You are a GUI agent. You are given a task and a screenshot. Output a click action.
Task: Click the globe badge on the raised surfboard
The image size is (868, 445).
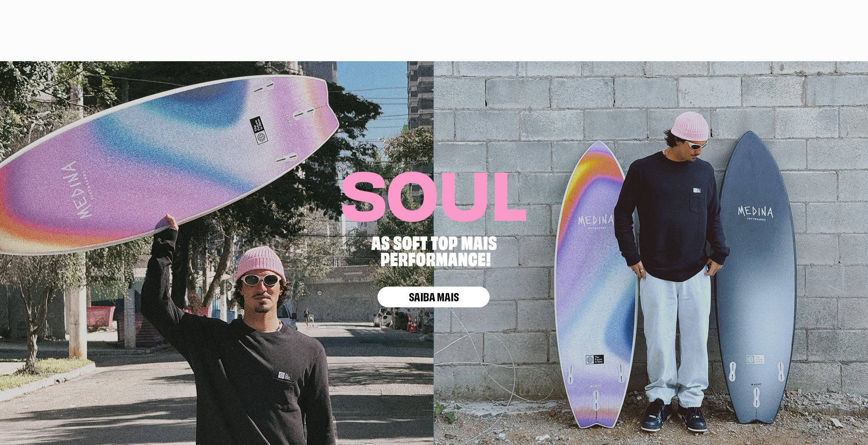259,130
